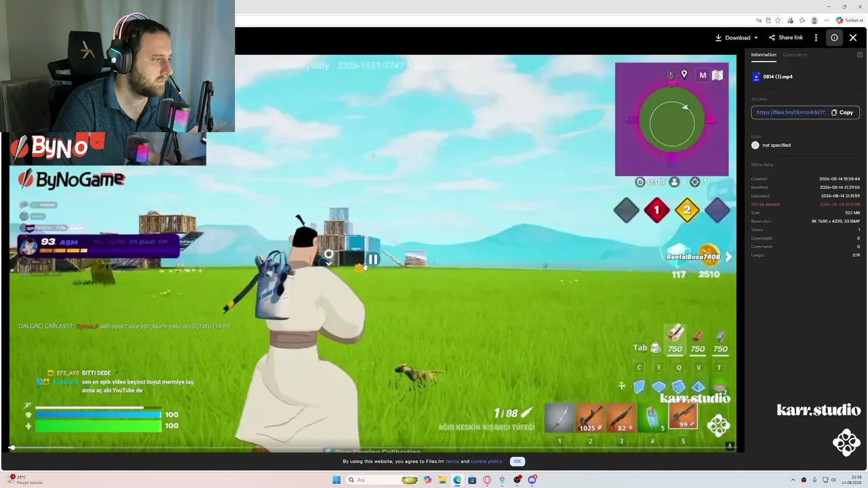This screenshot has height=488, width=868.
Task: Open the Edge profile avatar
Action: pyautogui.click(x=814, y=20)
